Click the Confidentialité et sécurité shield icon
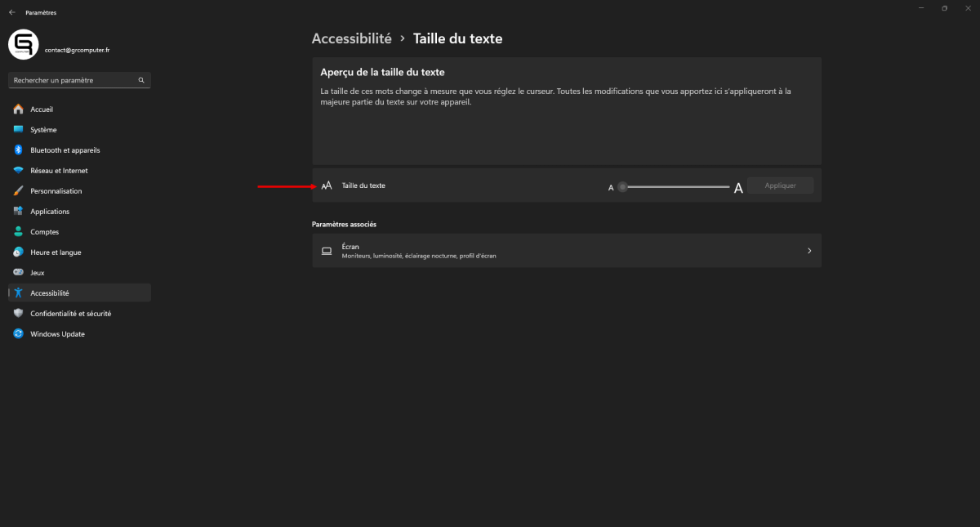The width and height of the screenshot is (980, 527). coord(18,314)
